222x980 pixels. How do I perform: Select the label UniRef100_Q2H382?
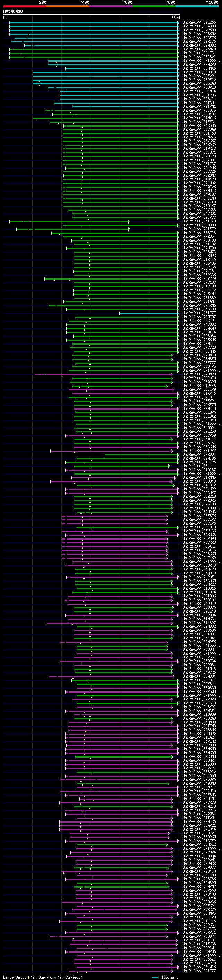pos(199,627)
